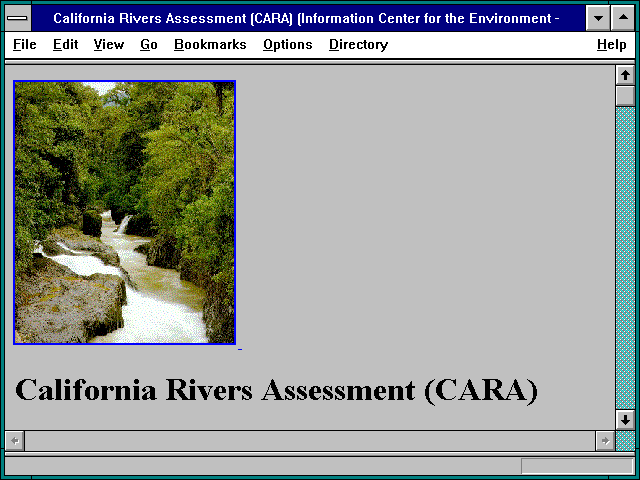The image size is (640, 480).
Task: Open the Help menu
Action: pos(611,44)
